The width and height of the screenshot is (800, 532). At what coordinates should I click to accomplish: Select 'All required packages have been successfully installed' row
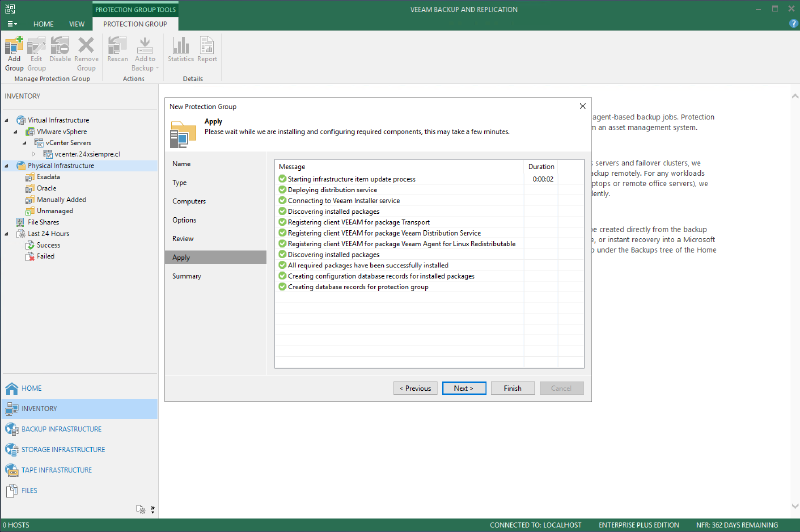tap(429, 265)
